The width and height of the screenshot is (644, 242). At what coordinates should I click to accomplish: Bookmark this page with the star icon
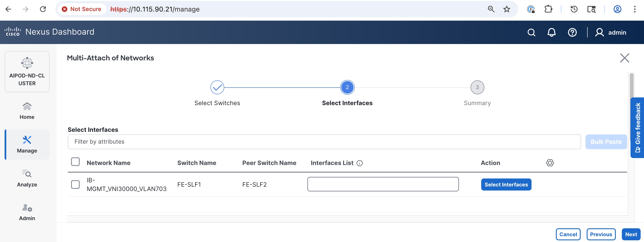click(x=506, y=9)
